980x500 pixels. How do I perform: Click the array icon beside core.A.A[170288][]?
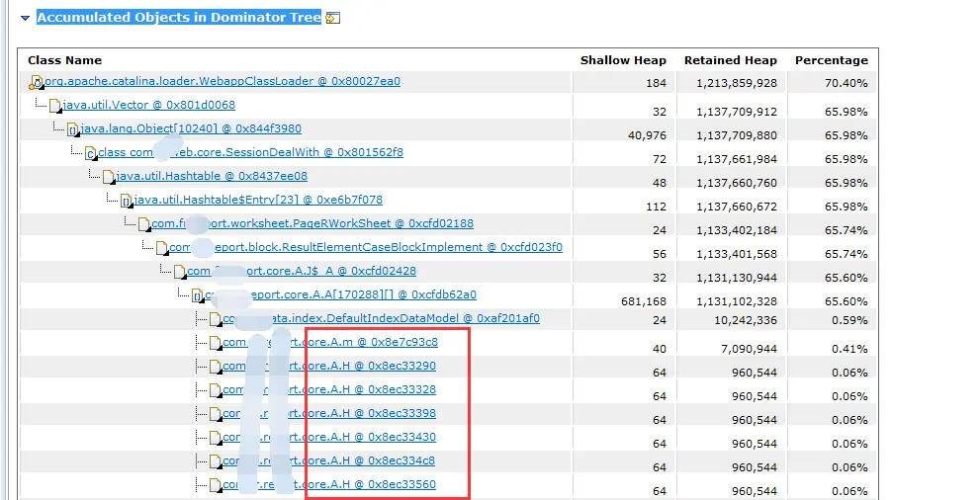198,295
